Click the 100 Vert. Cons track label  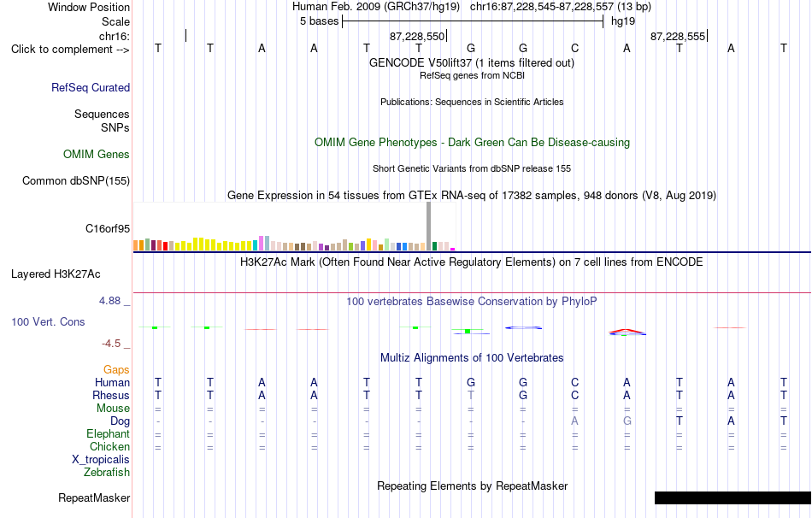48,321
